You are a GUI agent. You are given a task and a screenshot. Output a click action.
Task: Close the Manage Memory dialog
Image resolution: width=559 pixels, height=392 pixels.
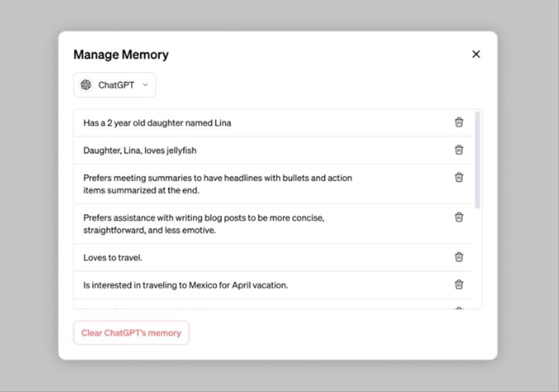[x=476, y=54]
